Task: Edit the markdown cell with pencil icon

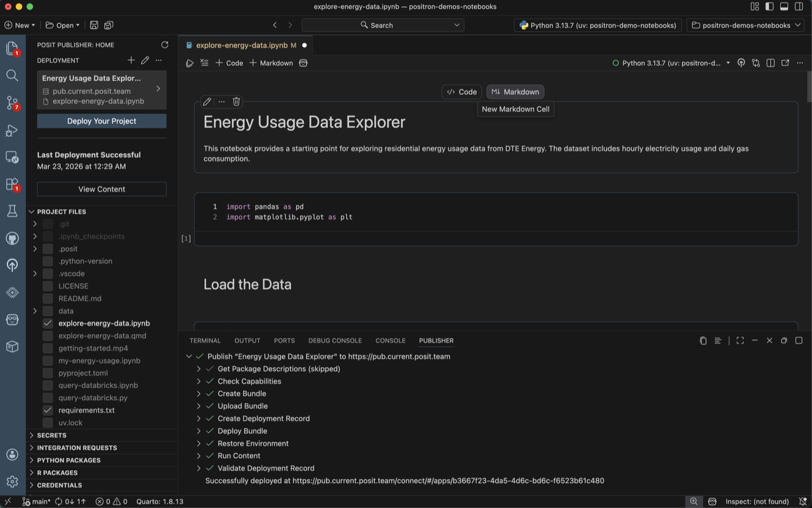Action: coord(207,102)
